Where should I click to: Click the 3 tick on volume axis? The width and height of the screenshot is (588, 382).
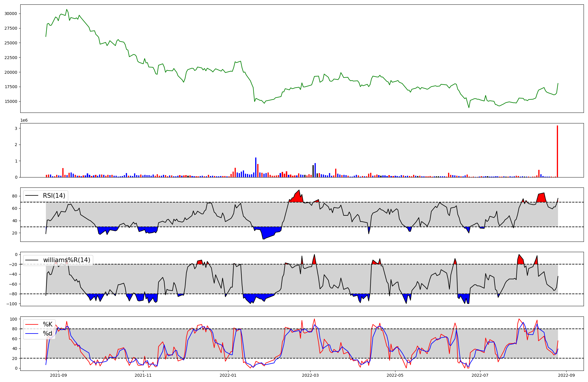coord(16,128)
